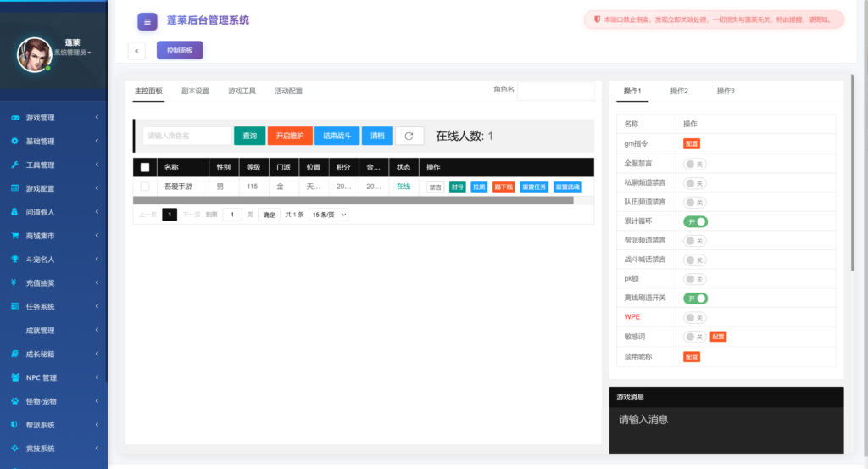Toggle the 全服禁言 switch
This screenshot has width=868, height=469.
pyautogui.click(x=695, y=164)
